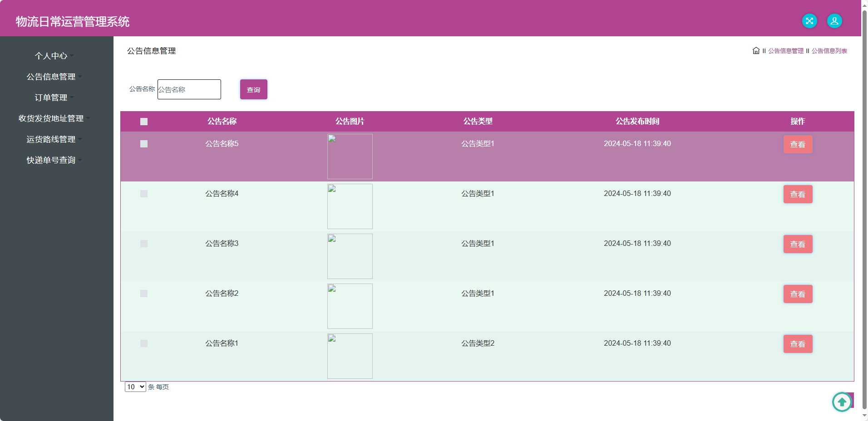
Task: Open 运货路线管理 in the sidebar
Action: pyautogui.click(x=51, y=139)
